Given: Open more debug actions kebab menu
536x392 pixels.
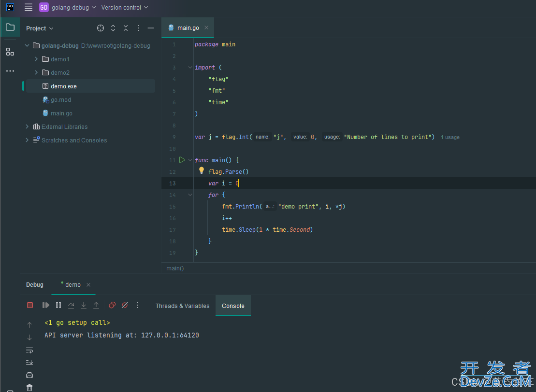Looking at the screenshot, I should tap(137, 305).
